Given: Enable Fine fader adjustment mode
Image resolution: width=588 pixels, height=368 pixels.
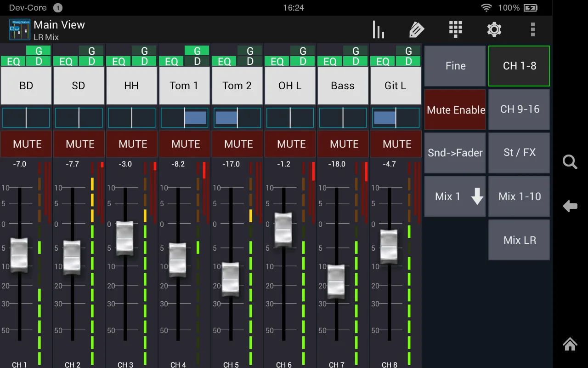Looking at the screenshot, I should click(455, 66).
